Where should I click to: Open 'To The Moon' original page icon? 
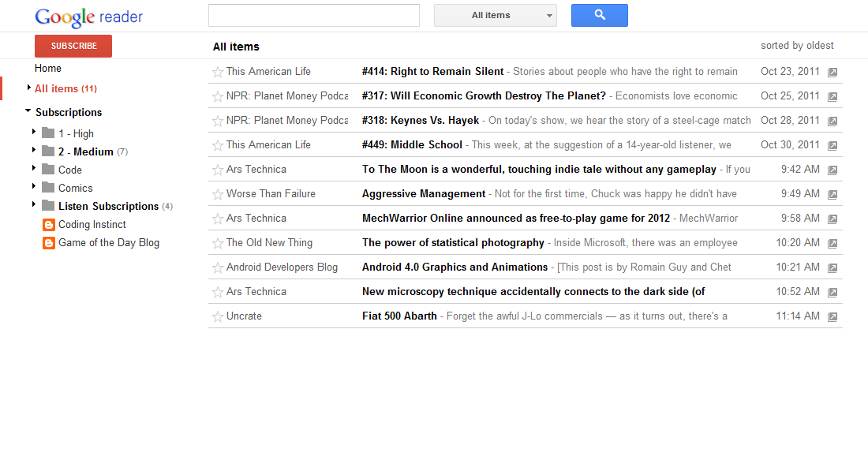(x=832, y=170)
